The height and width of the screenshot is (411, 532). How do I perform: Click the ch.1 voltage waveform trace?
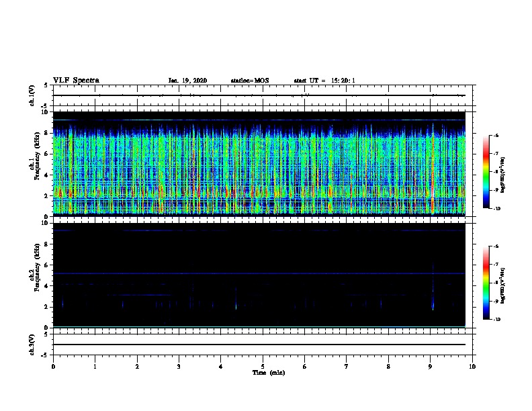(x=259, y=95)
